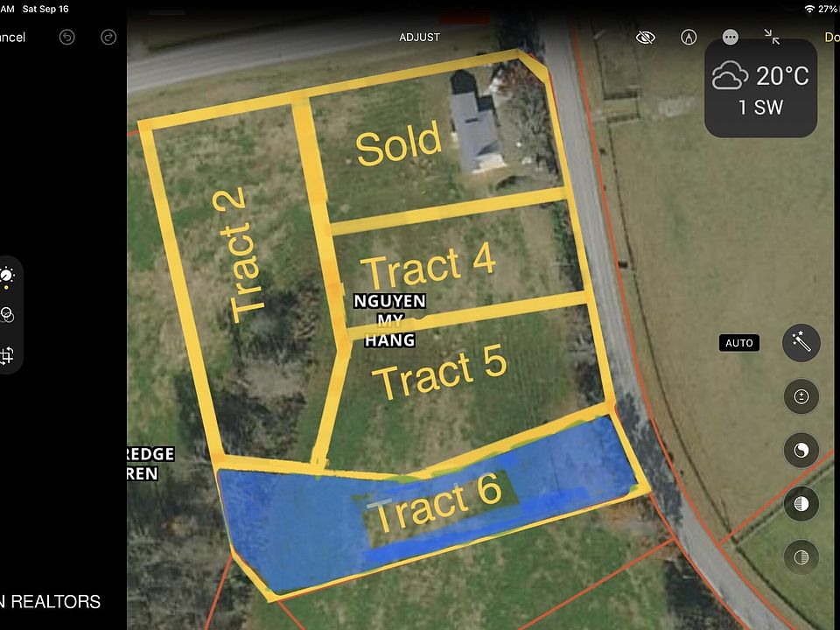The image size is (840, 630).
Task: Tap the redo arrow icon
Action: pos(108,37)
